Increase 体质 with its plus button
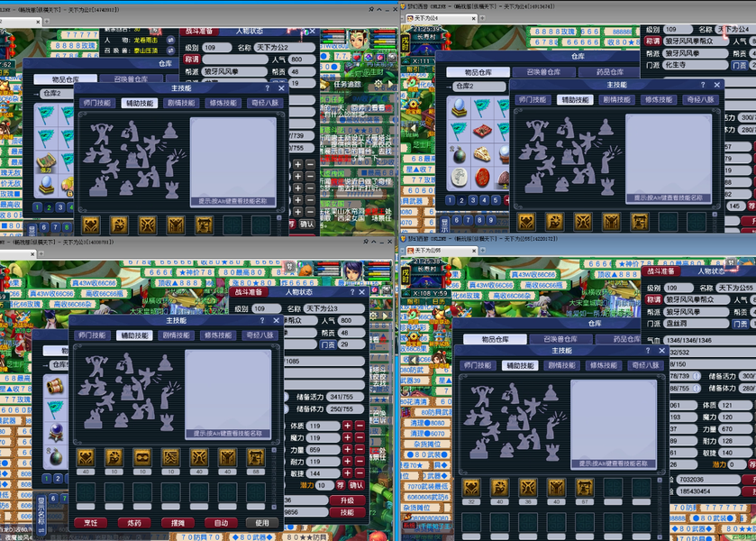756x541 pixels. coord(347,426)
